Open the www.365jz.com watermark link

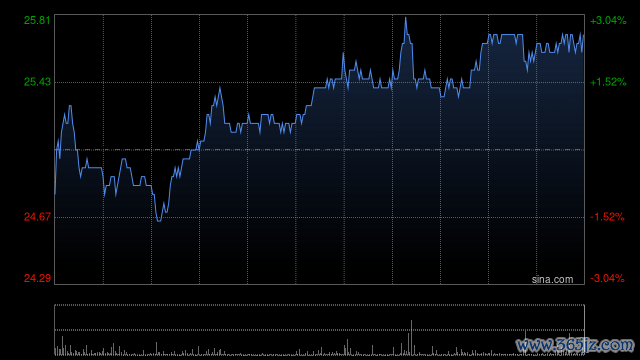coord(575,345)
